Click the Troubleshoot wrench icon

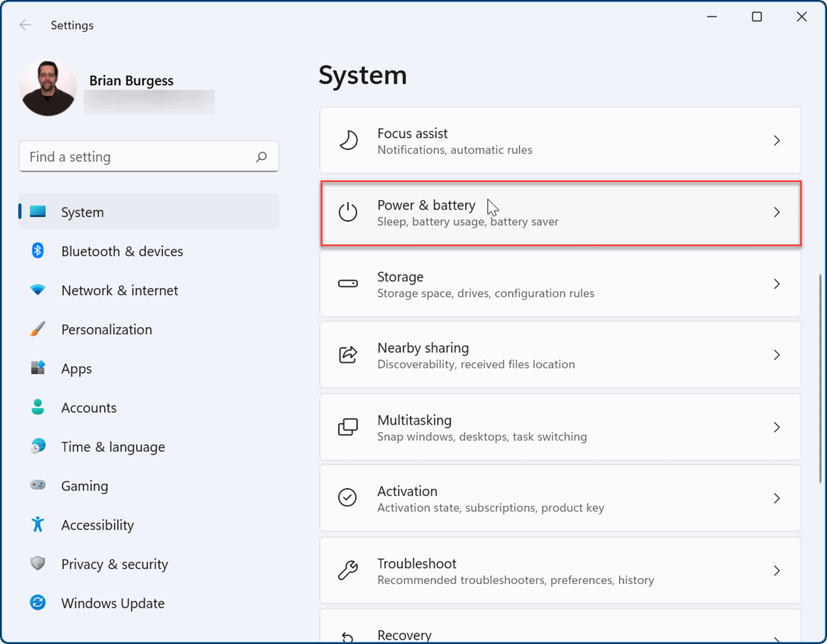coord(348,570)
